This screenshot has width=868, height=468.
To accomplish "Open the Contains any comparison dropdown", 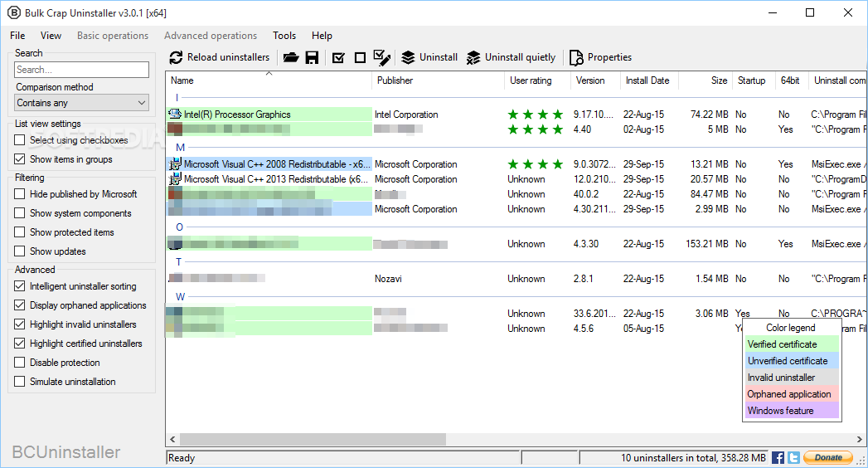I will (81, 102).
